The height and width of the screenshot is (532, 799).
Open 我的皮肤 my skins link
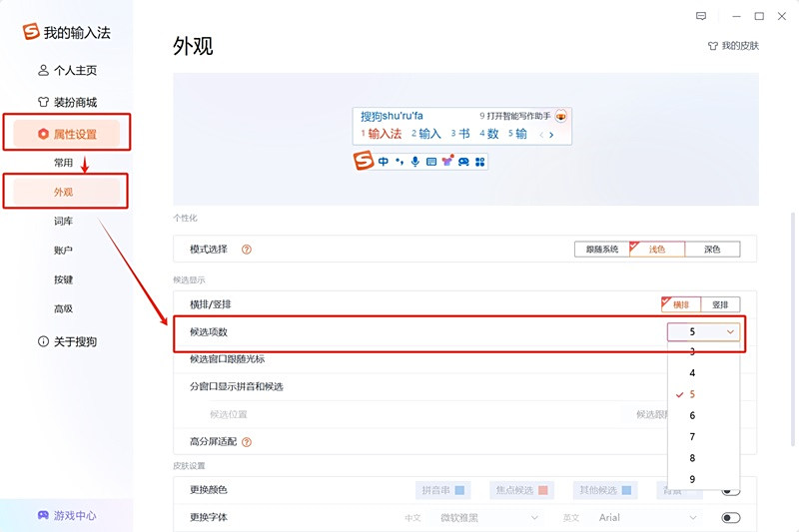tap(733, 46)
